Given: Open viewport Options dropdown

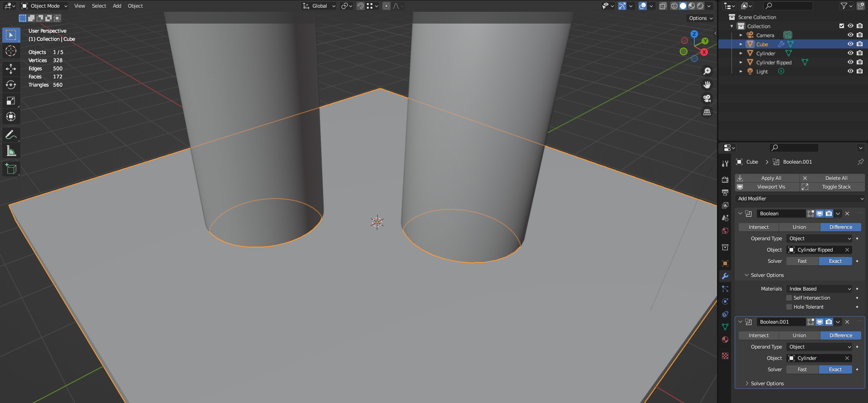Looking at the screenshot, I should point(701,18).
